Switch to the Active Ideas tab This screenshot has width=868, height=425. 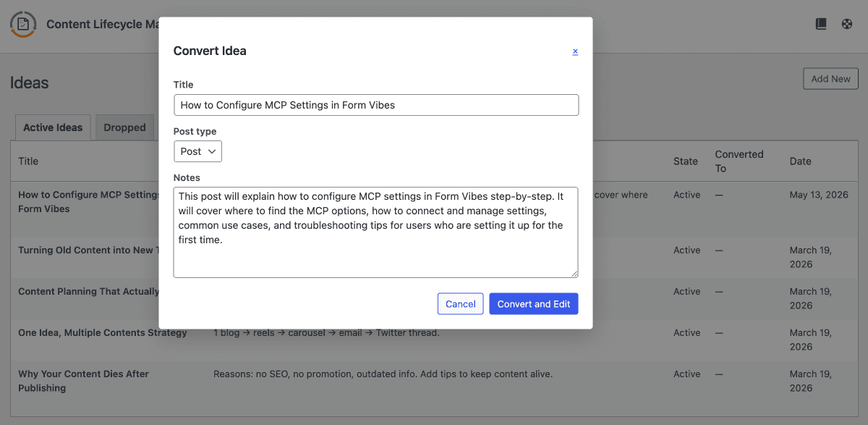53,127
